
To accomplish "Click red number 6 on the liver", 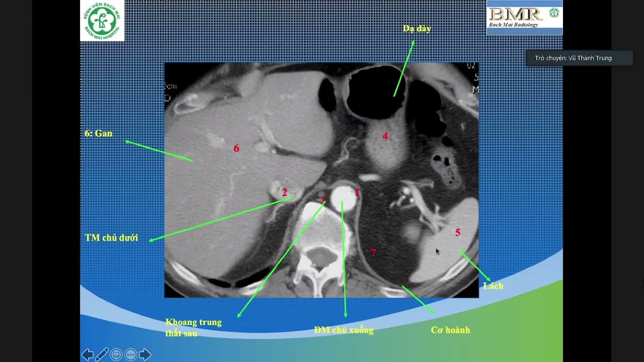I will (x=236, y=148).
